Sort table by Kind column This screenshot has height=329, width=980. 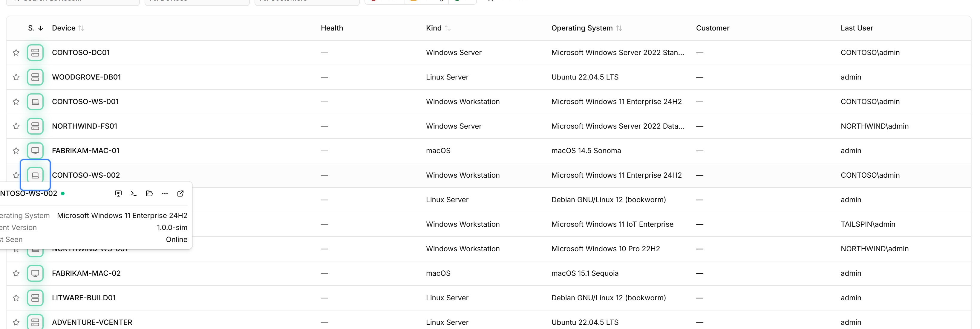[x=438, y=28]
